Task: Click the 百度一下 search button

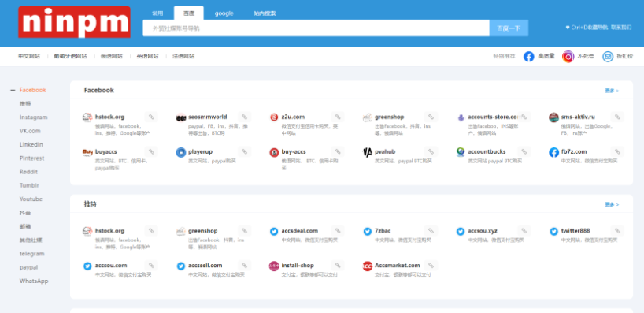Action: pyautogui.click(x=509, y=28)
